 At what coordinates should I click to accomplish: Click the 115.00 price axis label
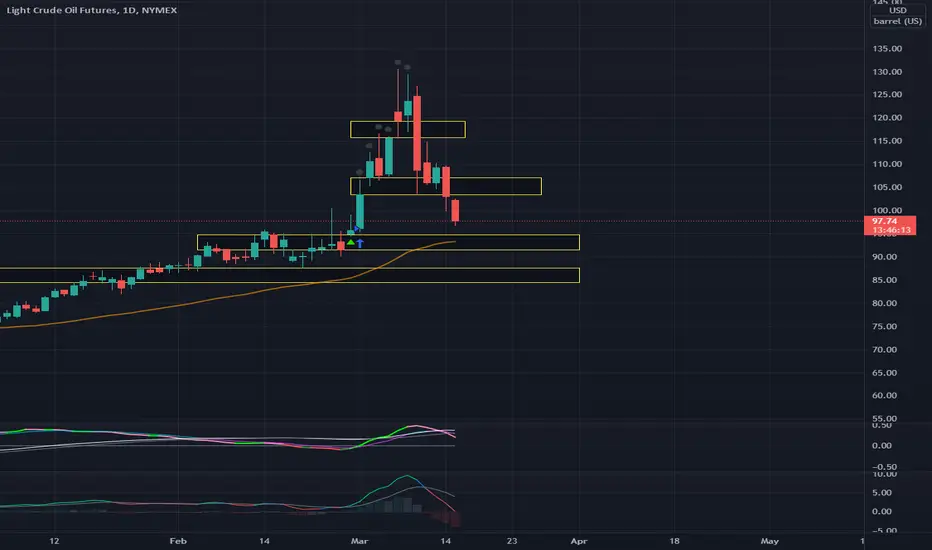pyautogui.click(x=887, y=141)
